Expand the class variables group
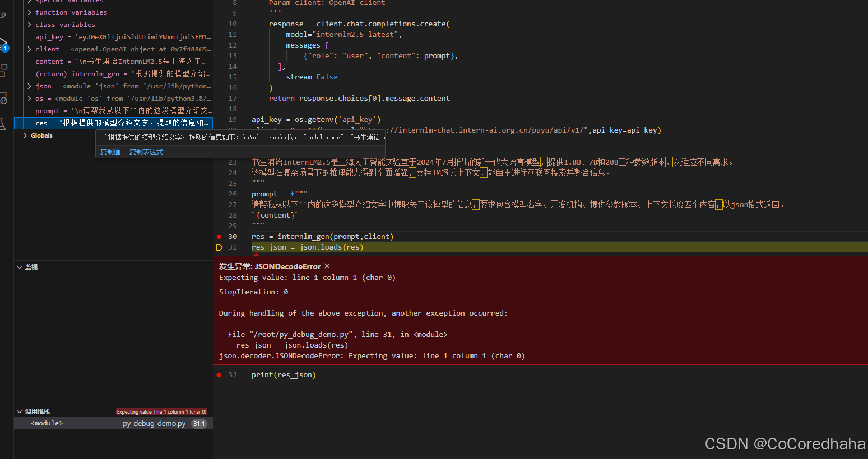Screen dimensions: 868x459 pos(29,24)
